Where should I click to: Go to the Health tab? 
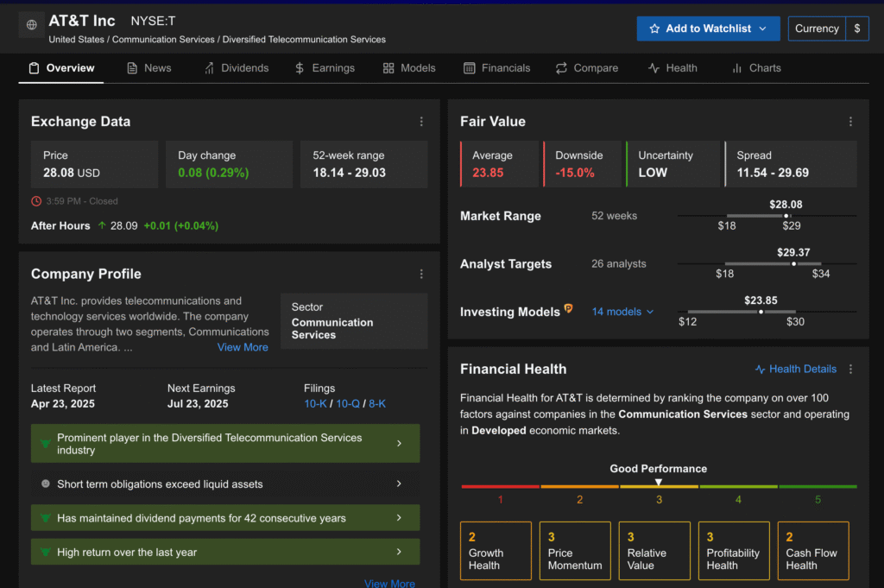tap(672, 68)
